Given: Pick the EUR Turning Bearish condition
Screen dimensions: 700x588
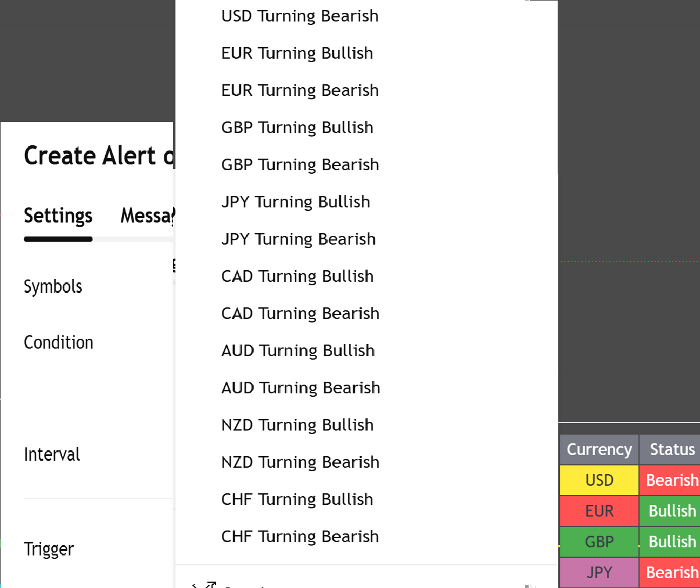Looking at the screenshot, I should (300, 90).
